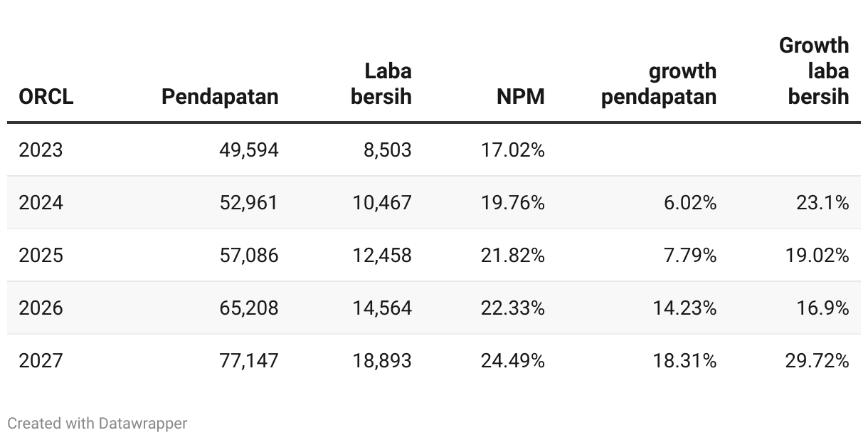Select the 49,594 Pendapatan cell
868x440 pixels.
tap(249, 150)
